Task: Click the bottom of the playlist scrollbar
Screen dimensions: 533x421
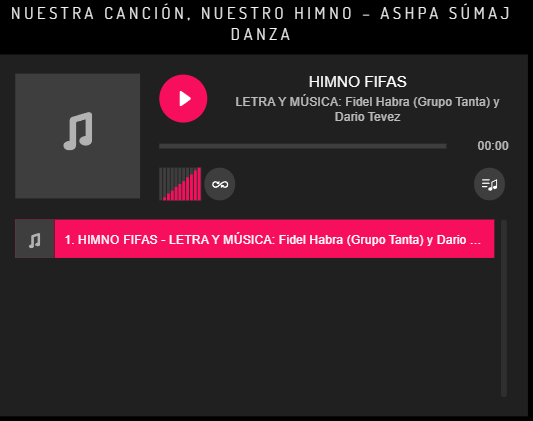Action: (x=504, y=391)
